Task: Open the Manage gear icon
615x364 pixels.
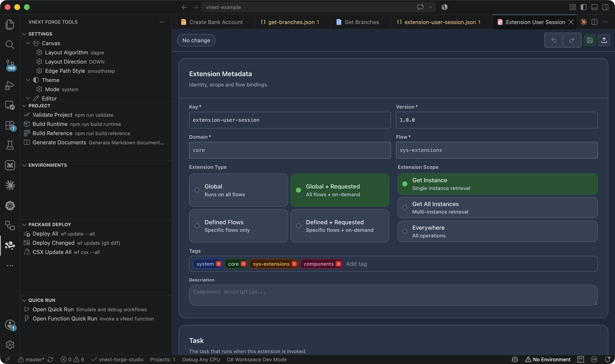Action: [x=10, y=345]
